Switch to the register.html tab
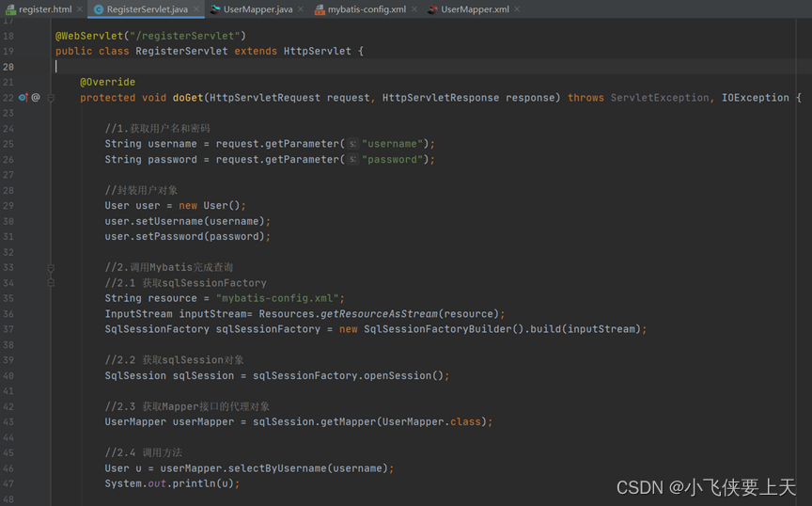812x506 pixels. pos(45,8)
